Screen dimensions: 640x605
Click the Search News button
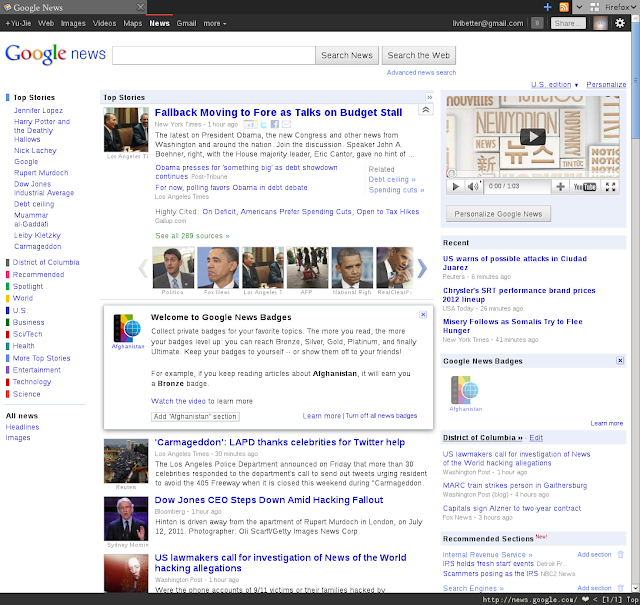347,55
